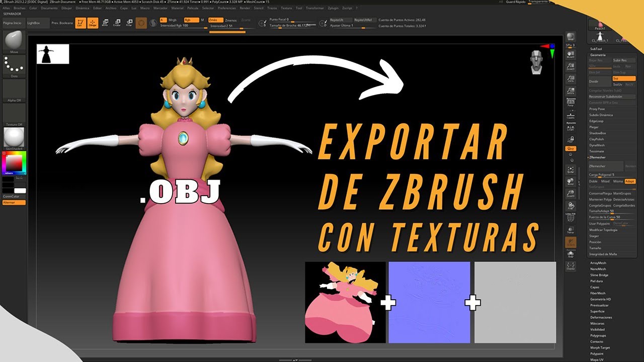Activate the orange Edit mode button
The height and width of the screenshot is (362, 644).
click(80, 23)
